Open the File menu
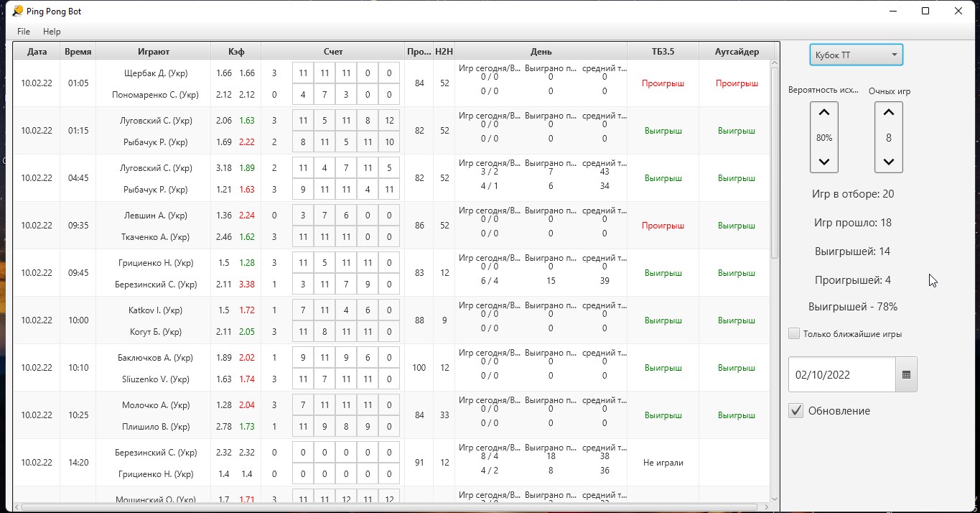The height and width of the screenshot is (513, 980). point(24,32)
